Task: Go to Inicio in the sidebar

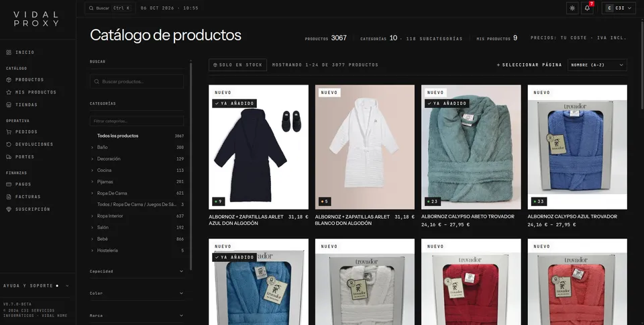Action: point(25,52)
